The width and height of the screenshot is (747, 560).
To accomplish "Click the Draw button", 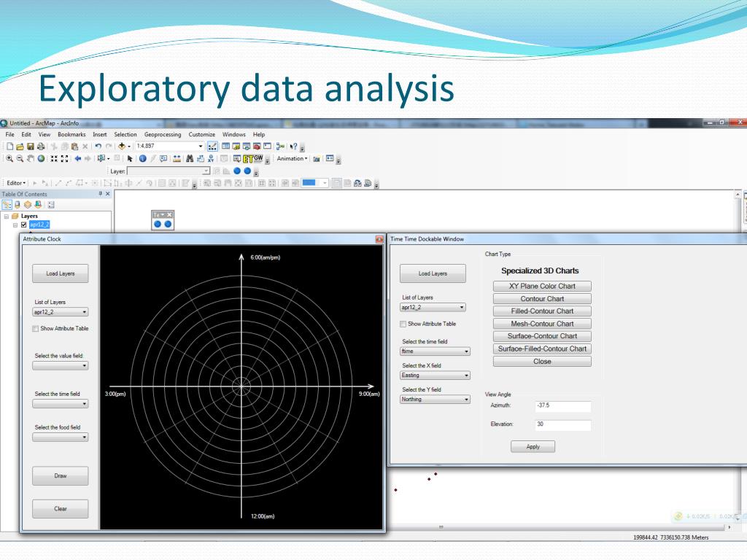I will (x=60, y=475).
